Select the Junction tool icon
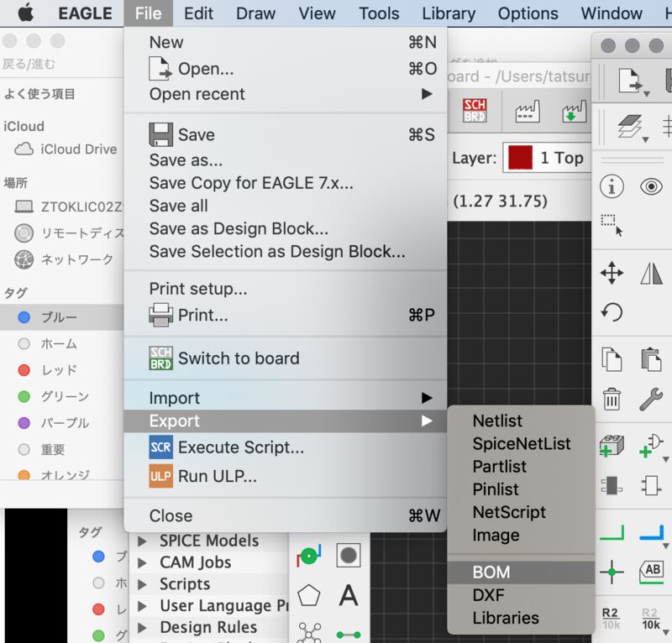This screenshot has height=643, width=672. click(x=612, y=572)
